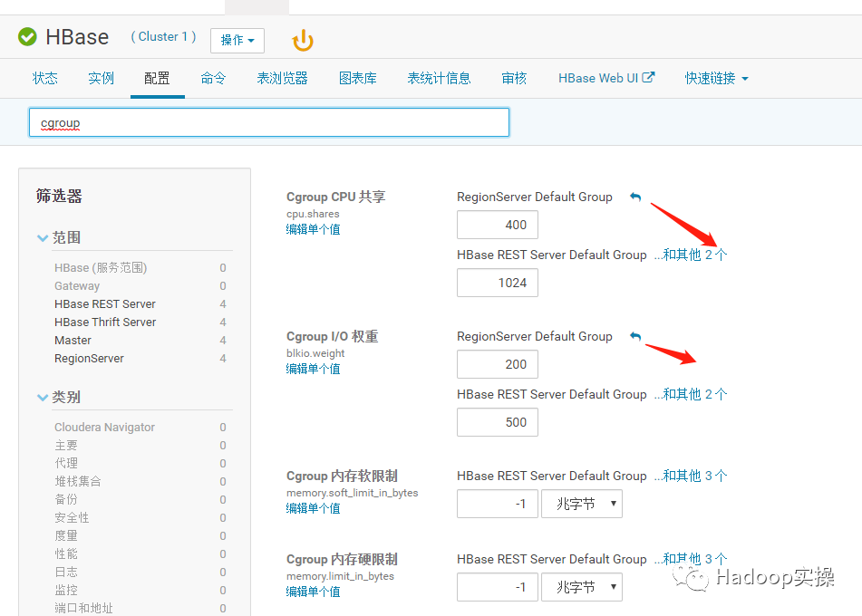Click the memory hard limit value field
The image size is (862, 616).
(x=498, y=587)
